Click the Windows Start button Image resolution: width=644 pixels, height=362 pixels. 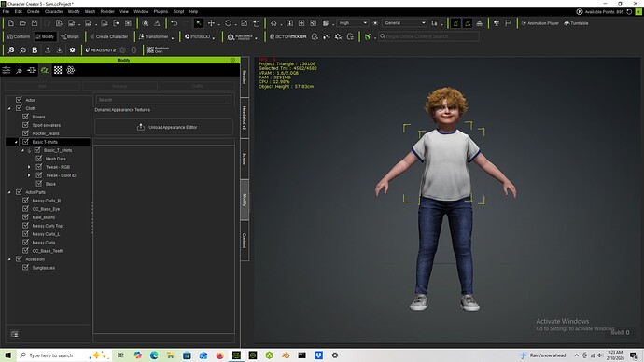7,355
